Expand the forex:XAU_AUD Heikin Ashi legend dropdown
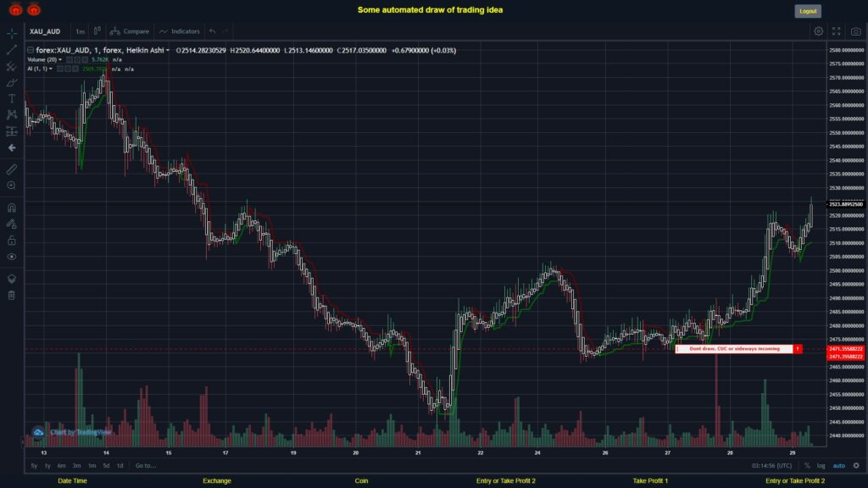Viewport: 868px width, 488px height. [x=168, y=50]
